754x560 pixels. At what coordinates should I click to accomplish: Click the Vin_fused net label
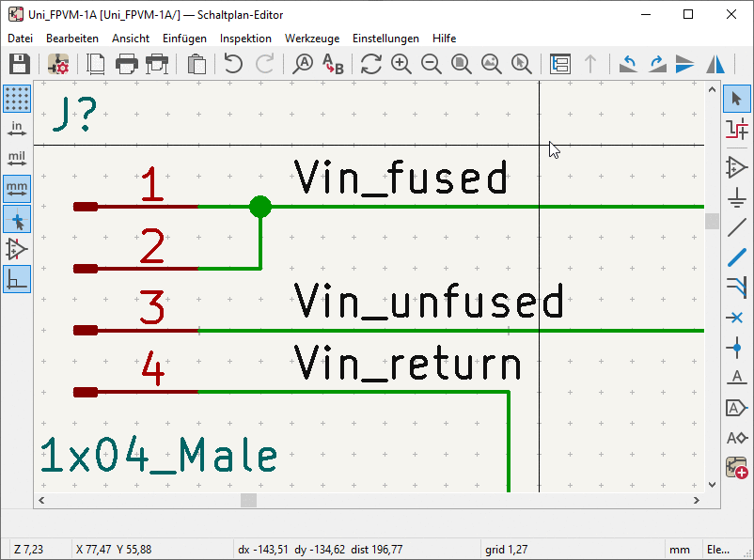pyautogui.click(x=401, y=178)
